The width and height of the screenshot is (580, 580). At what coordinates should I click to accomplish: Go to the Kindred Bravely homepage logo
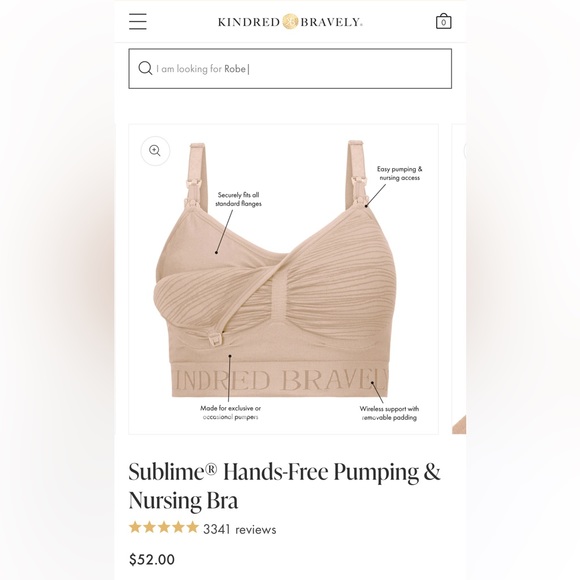[290, 22]
